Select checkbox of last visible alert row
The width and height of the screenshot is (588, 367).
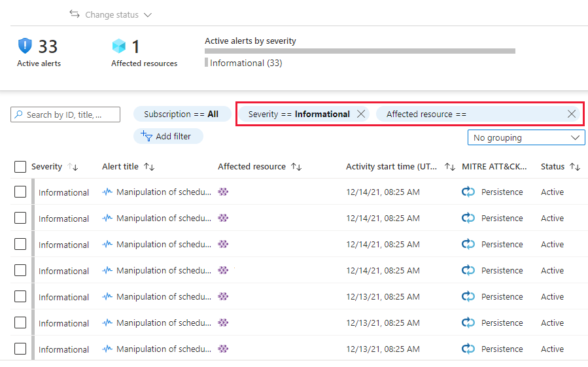(20, 349)
